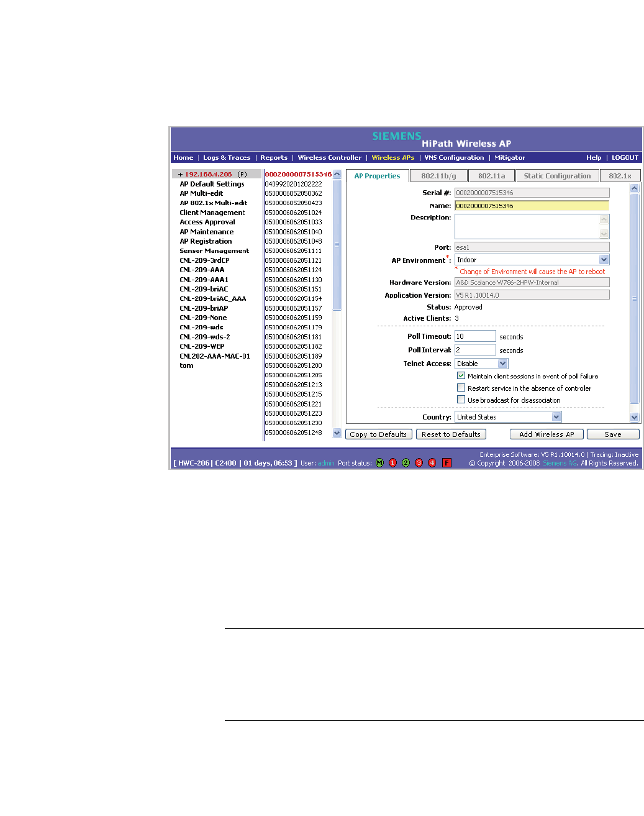Click the Name input field

532,206
